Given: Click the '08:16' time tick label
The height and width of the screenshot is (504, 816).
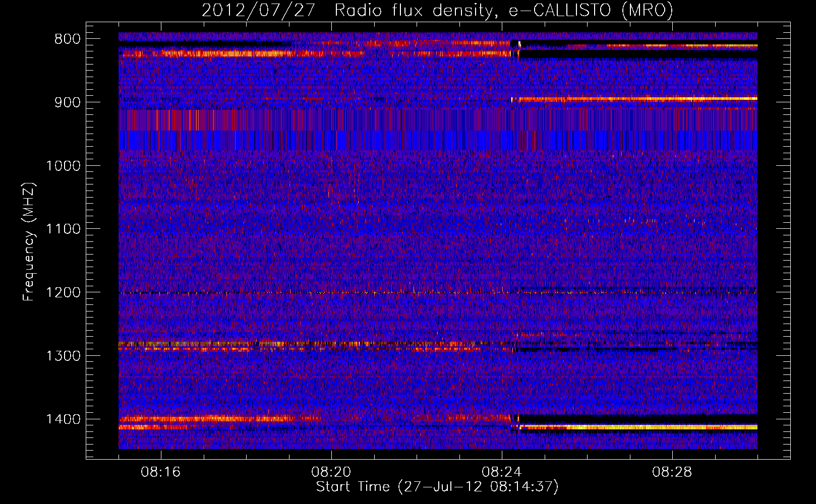Looking at the screenshot, I should (161, 472).
